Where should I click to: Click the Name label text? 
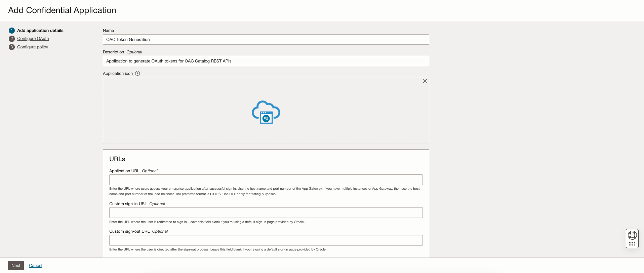(108, 31)
